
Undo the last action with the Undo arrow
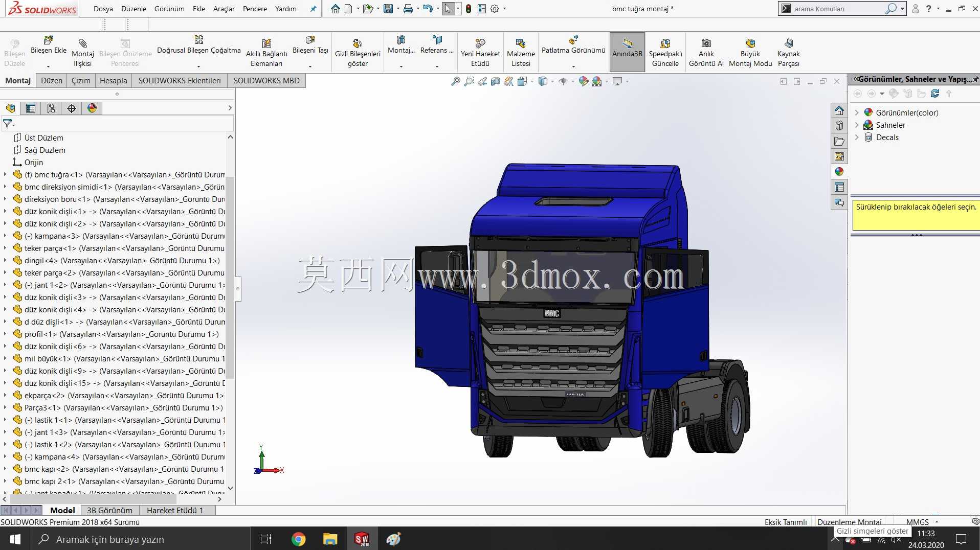(x=428, y=9)
